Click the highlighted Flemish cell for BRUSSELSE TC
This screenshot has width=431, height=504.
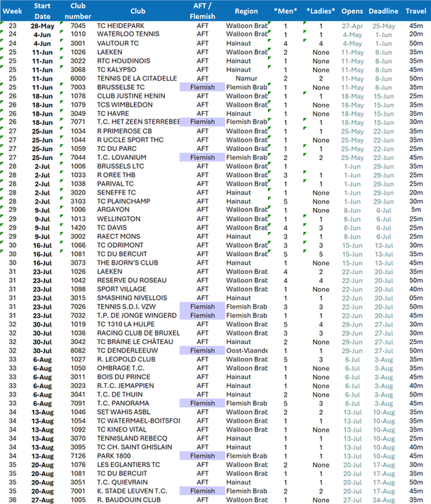[202, 87]
